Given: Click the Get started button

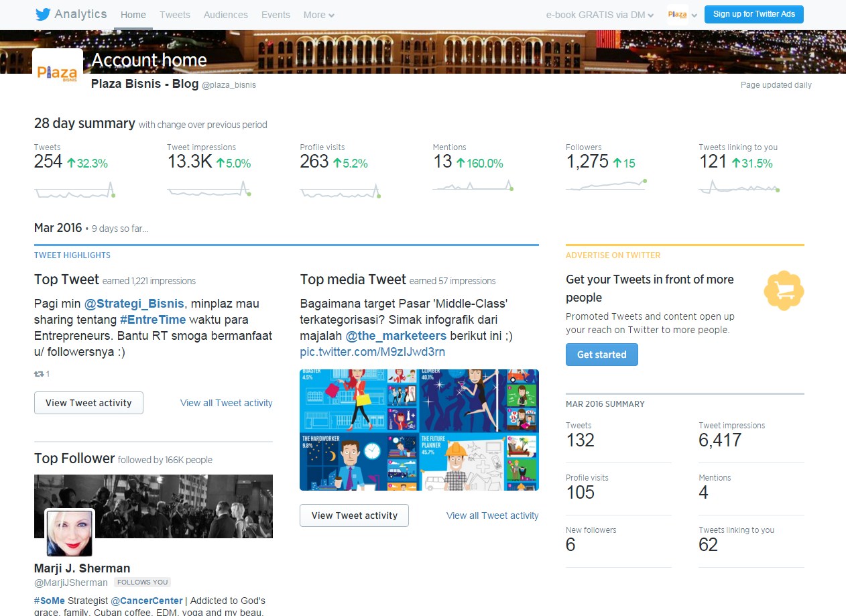Looking at the screenshot, I should pyautogui.click(x=602, y=355).
